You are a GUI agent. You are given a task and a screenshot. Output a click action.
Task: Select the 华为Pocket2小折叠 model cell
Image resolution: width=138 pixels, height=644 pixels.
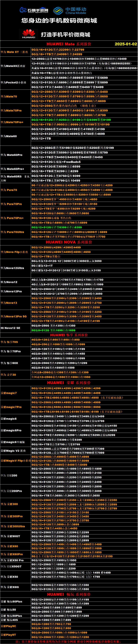[x=16, y=82]
